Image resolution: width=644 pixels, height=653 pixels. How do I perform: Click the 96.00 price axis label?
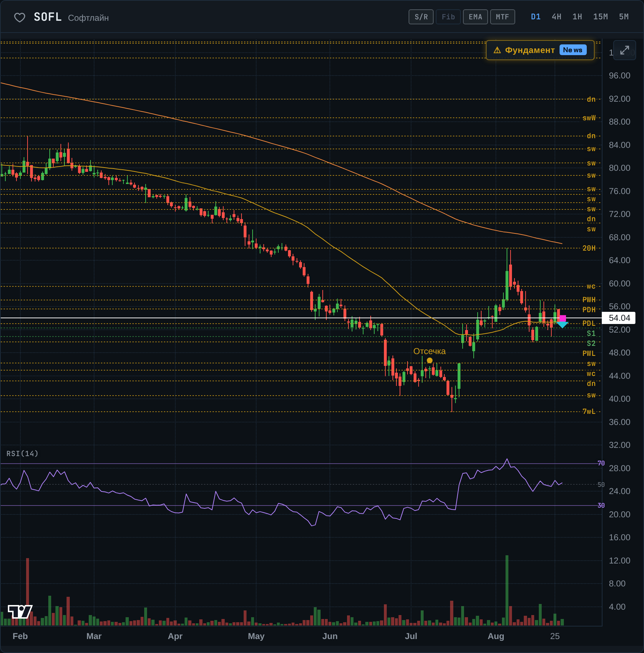coord(620,76)
